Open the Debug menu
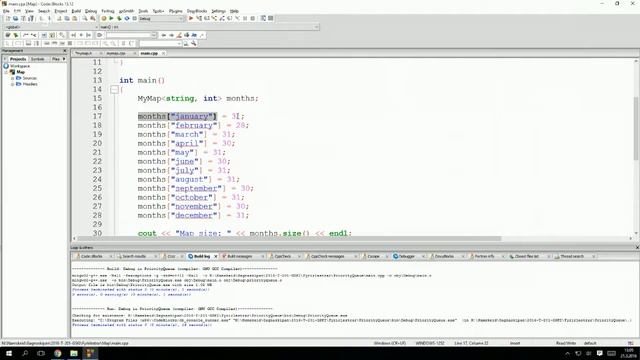The image size is (640, 360). coord(91,11)
